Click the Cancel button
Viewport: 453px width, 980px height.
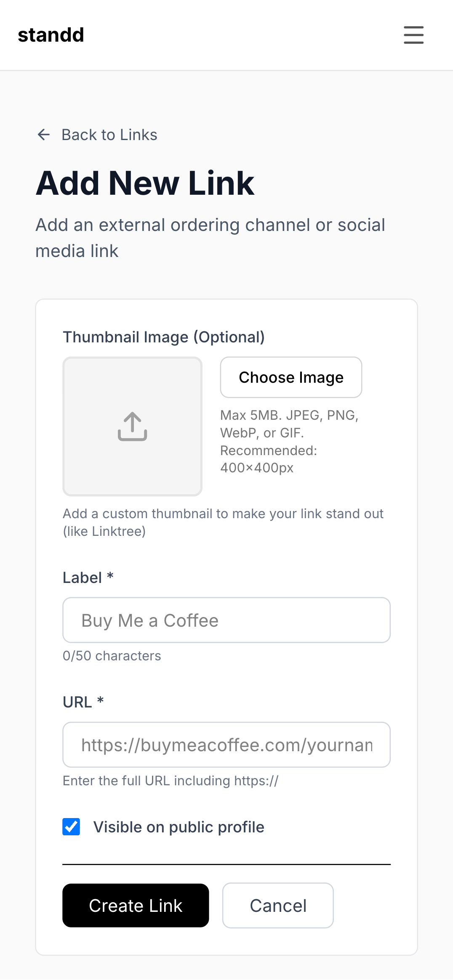[x=278, y=906]
